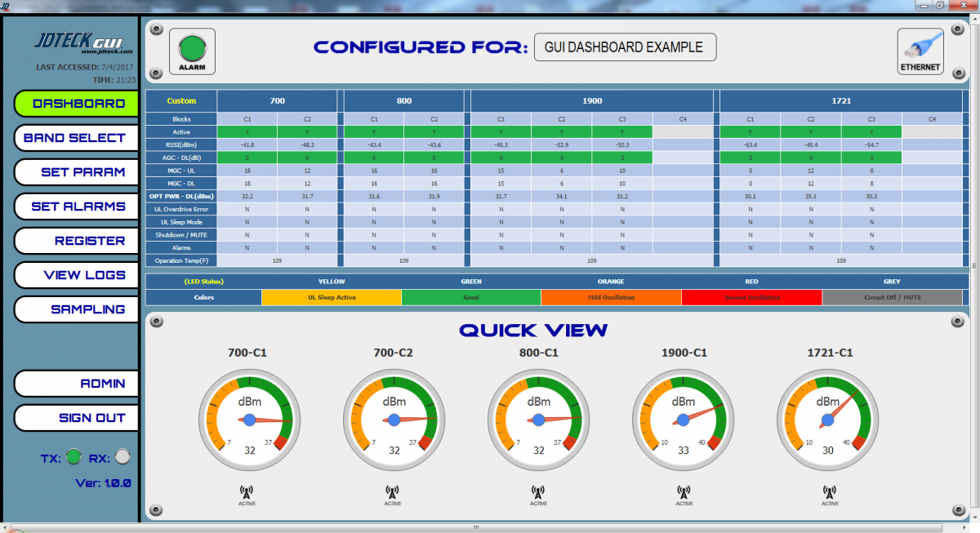The width and height of the screenshot is (980, 533).
Task: Toggle the RX indicator light
Action: click(x=121, y=457)
